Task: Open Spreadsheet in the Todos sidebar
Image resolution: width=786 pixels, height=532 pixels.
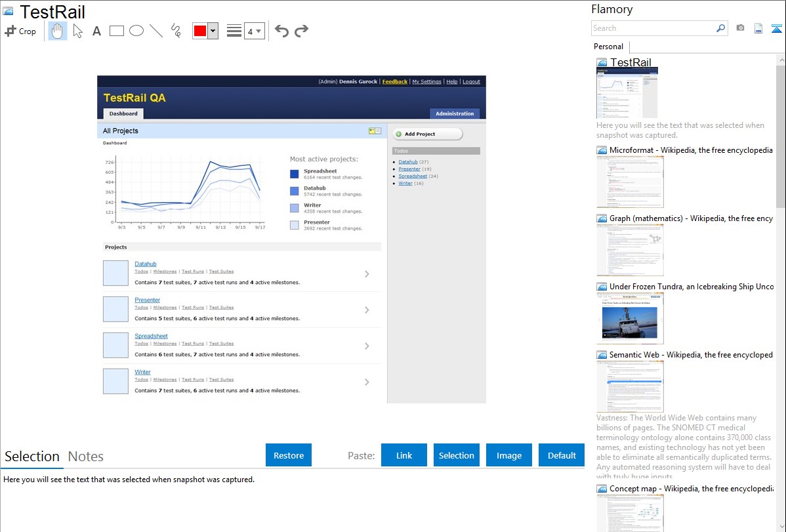Action: 413,176
